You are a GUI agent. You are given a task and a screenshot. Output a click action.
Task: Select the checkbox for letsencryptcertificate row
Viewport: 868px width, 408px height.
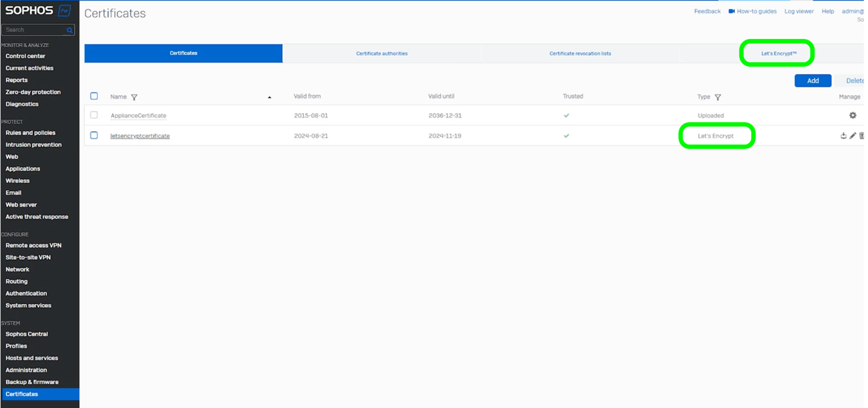94,135
